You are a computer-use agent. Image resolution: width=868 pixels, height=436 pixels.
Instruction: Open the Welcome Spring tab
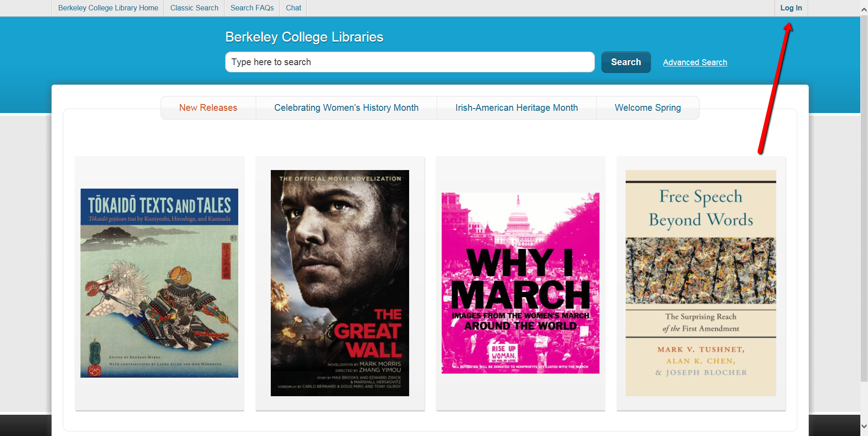click(x=648, y=108)
